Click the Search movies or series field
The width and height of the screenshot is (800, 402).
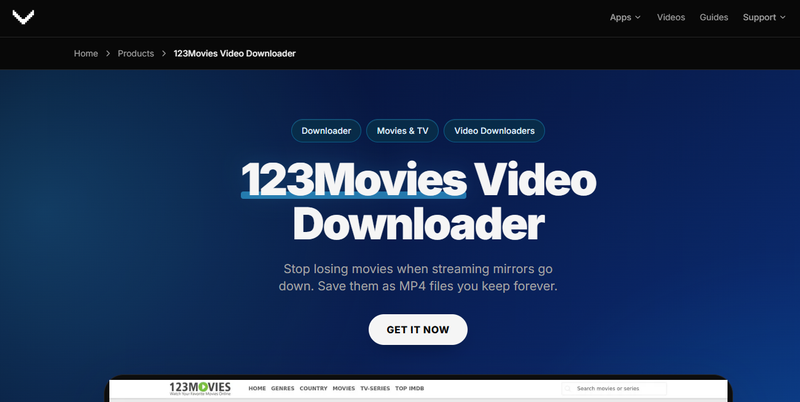(x=614, y=389)
